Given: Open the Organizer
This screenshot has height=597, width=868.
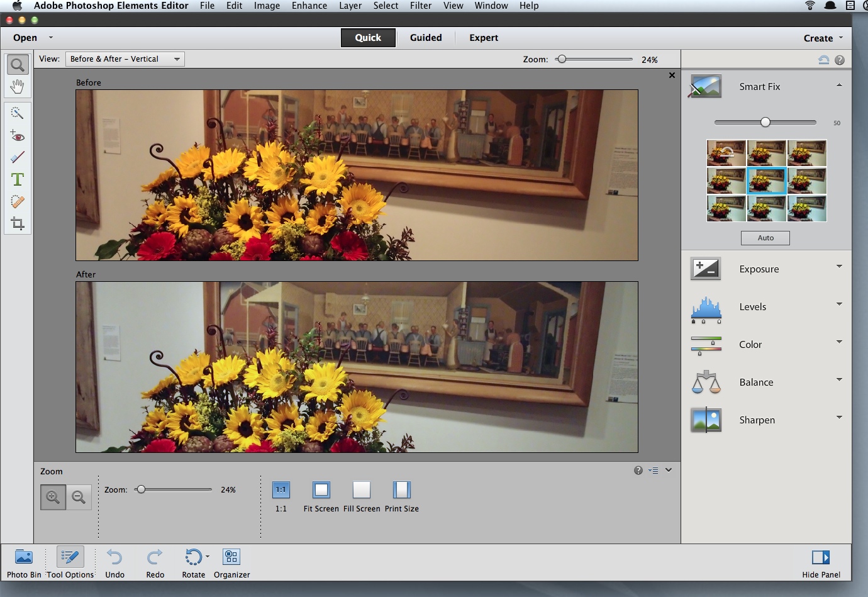Looking at the screenshot, I should [x=231, y=557].
